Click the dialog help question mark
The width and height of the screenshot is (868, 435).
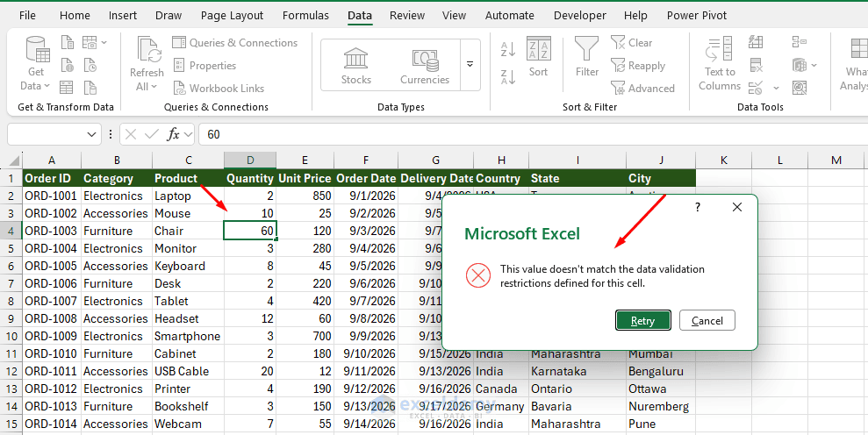pyautogui.click(x=698, y=207)
